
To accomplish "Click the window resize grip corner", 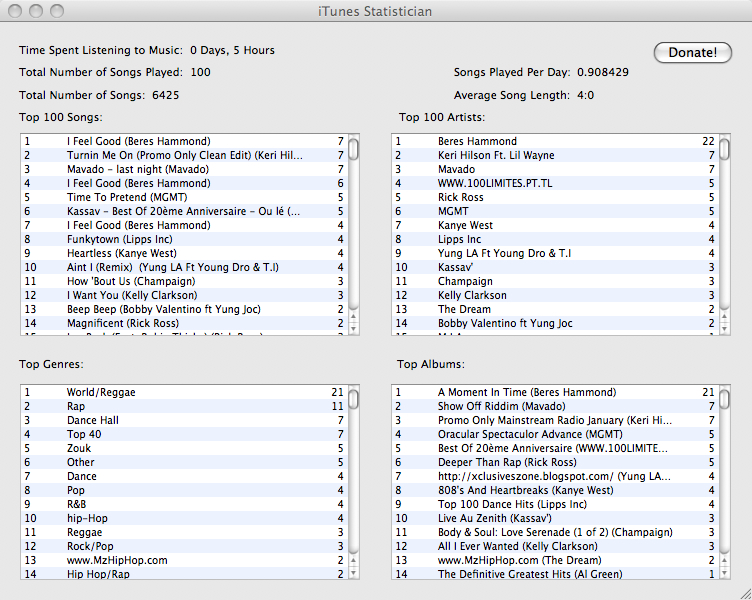I will click(745, 593).
